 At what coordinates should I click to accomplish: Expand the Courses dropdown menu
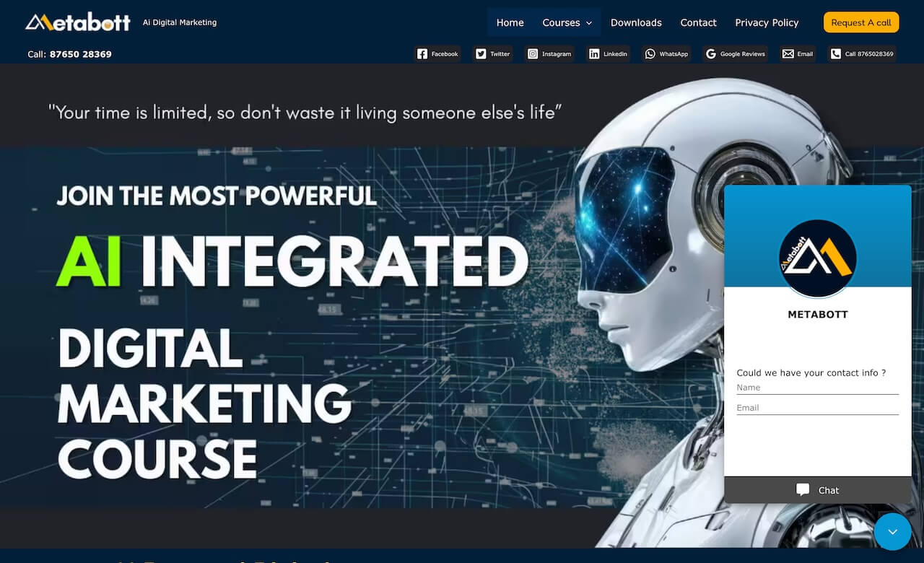[x=567, y=22]
